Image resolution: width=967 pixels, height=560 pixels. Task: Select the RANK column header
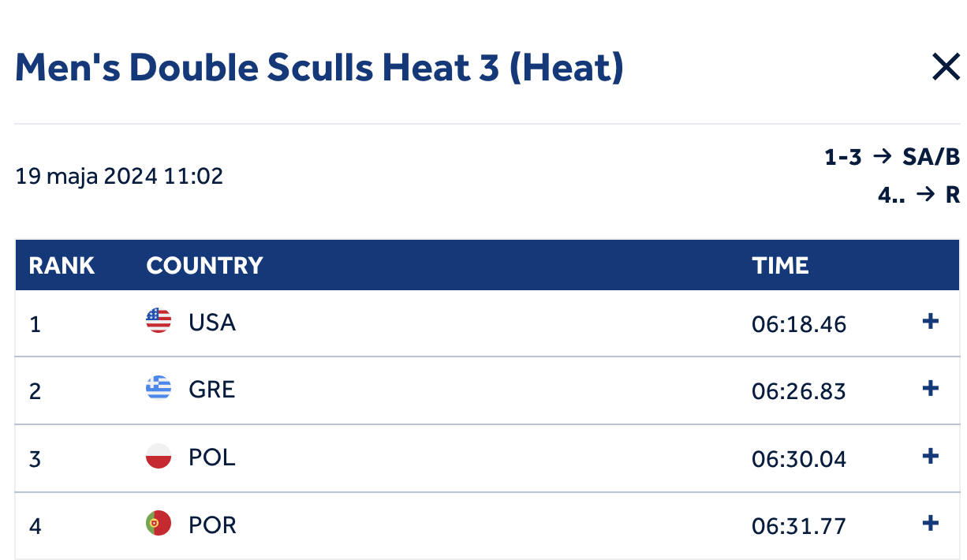62,265
